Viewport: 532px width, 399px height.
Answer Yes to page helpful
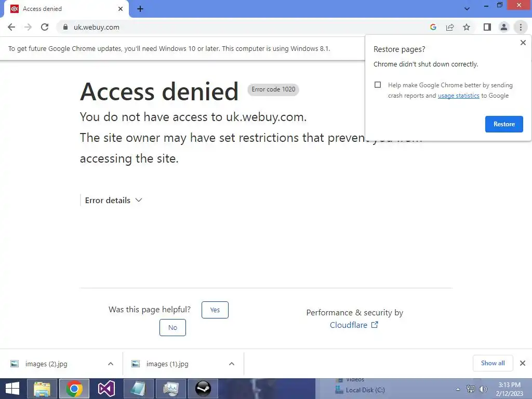(215, 310)
